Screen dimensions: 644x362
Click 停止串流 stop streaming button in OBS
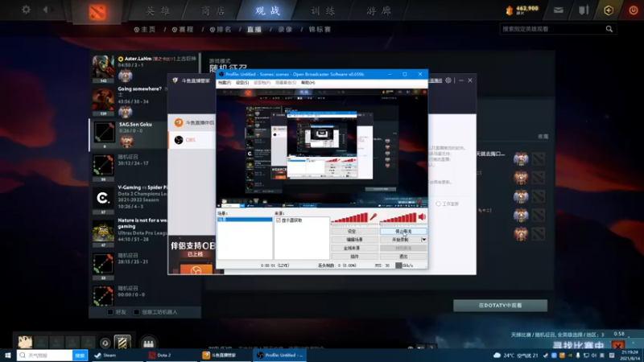403,232
